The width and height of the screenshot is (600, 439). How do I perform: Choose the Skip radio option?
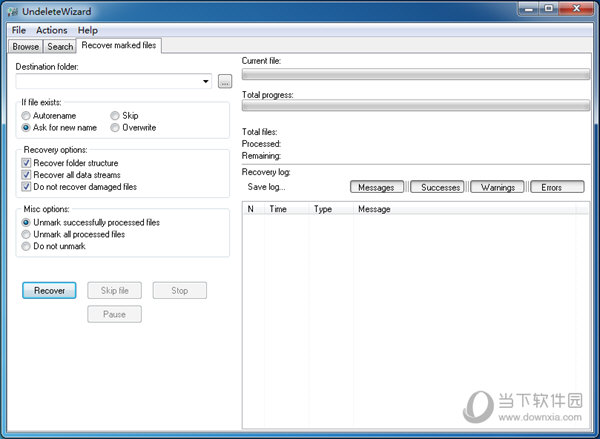(x=124, y=116)
